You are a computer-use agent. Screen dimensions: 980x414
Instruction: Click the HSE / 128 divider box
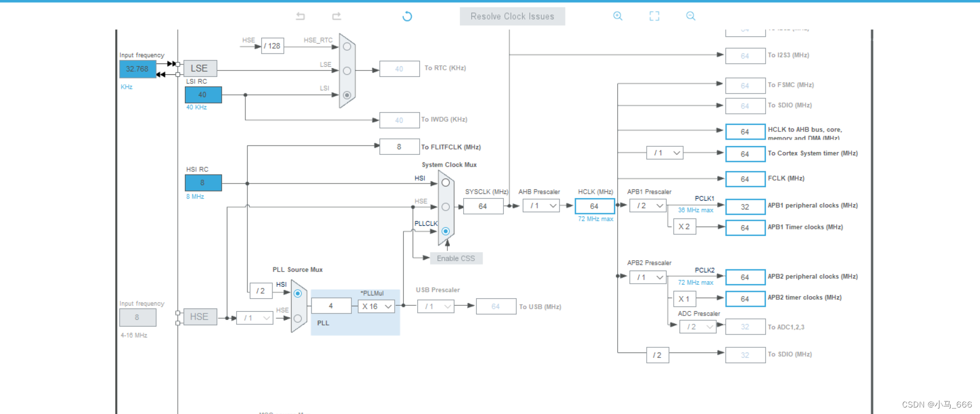(272, 46)
